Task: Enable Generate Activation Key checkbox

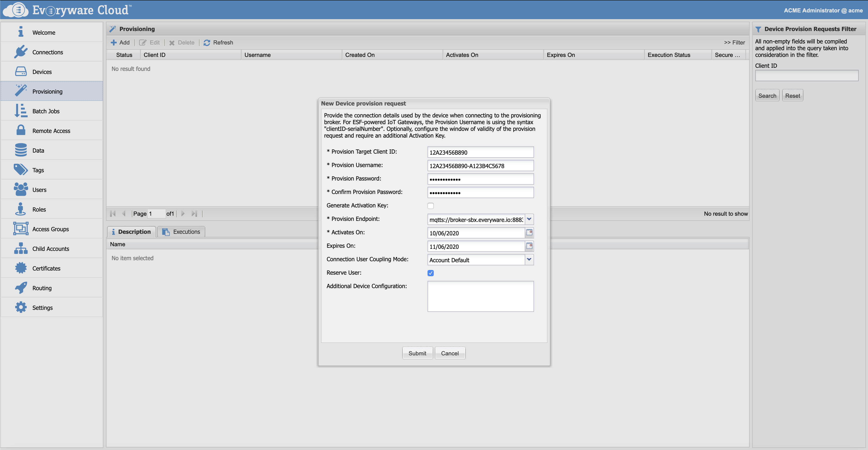Action: tap(430, 206)
